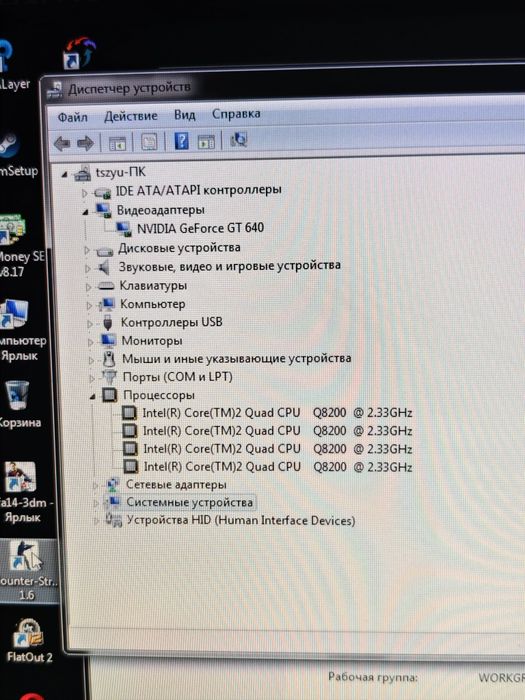
Task: Expand the Порты (COM и LPT) node
Action: pyautogui.click(x=92, y=379)
